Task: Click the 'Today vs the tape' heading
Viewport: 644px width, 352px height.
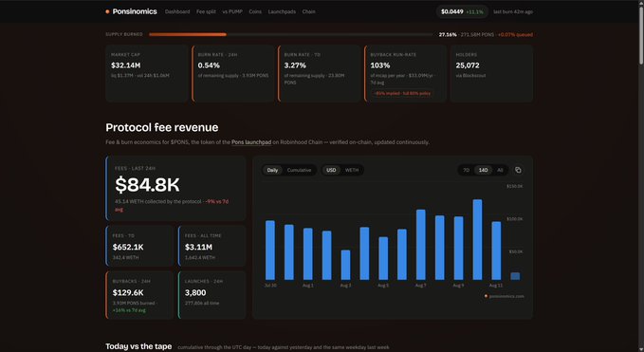Action: pos(138,346)
